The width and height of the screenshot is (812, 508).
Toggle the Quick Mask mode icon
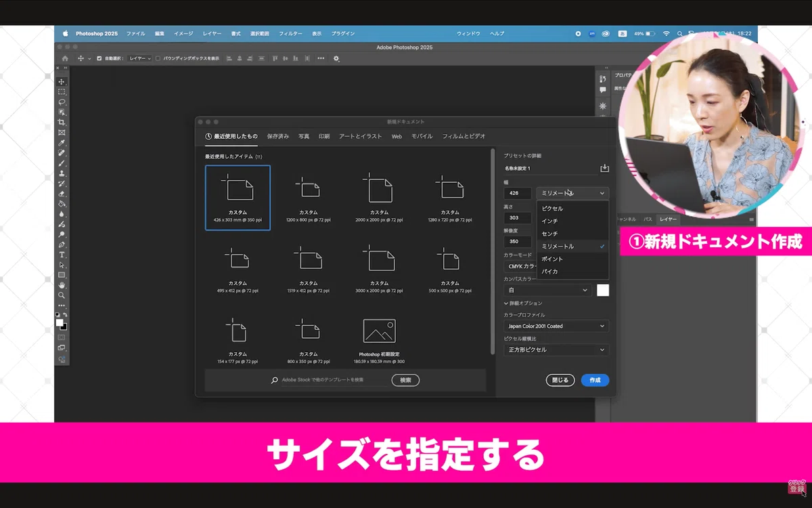point(62,337)
